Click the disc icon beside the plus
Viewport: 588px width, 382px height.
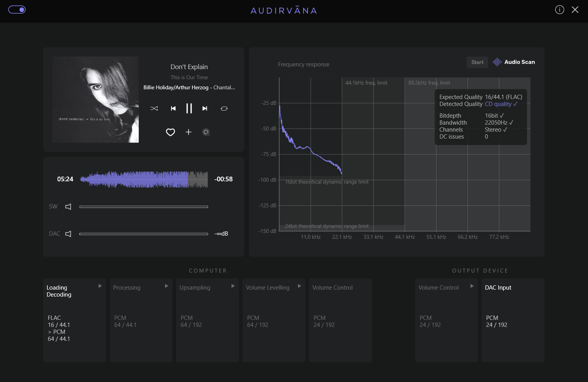click(x=206, y=132)
